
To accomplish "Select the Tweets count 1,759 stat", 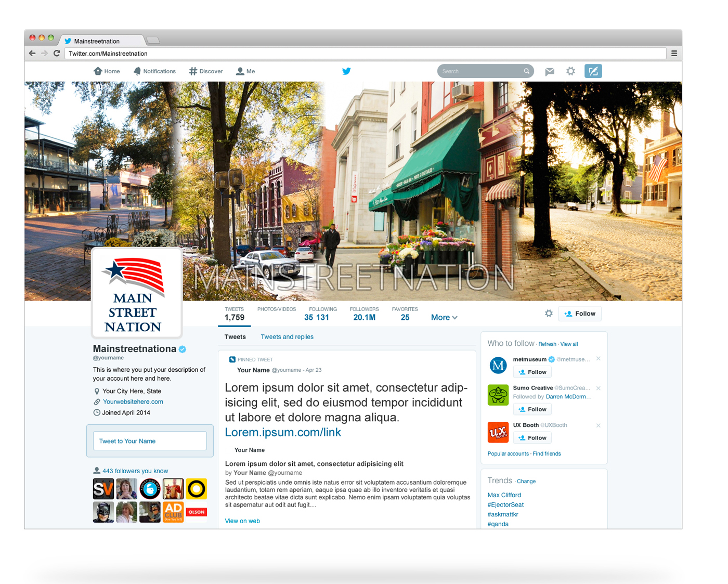I will (x=235, y=314).
